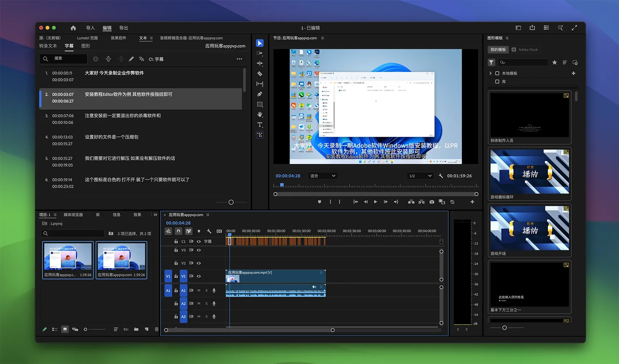Open the timeline sequence panel menu
Viewport: 619px width, 364px height.
pos(208,215)
